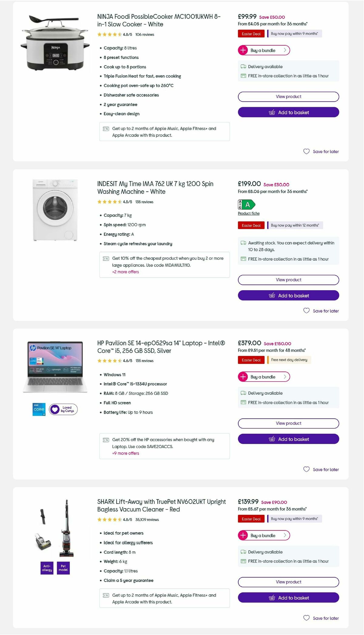Open the Product fiche link
This screenshot has width=364, height=635.
(248, 213)
